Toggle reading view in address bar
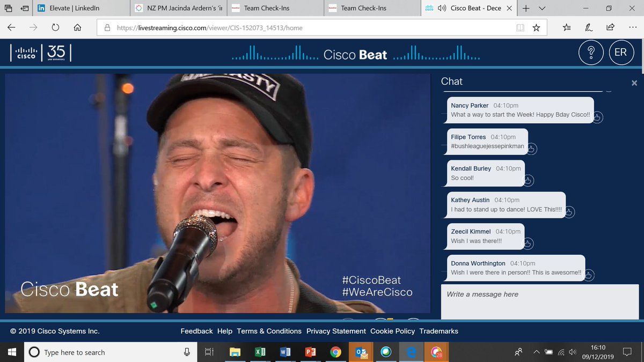 pos(519,27)
